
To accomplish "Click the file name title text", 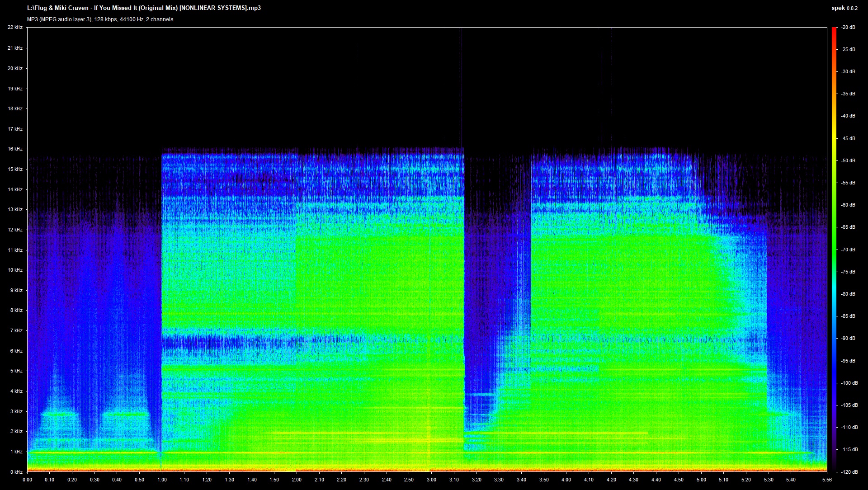I will [x=144, y=8].
